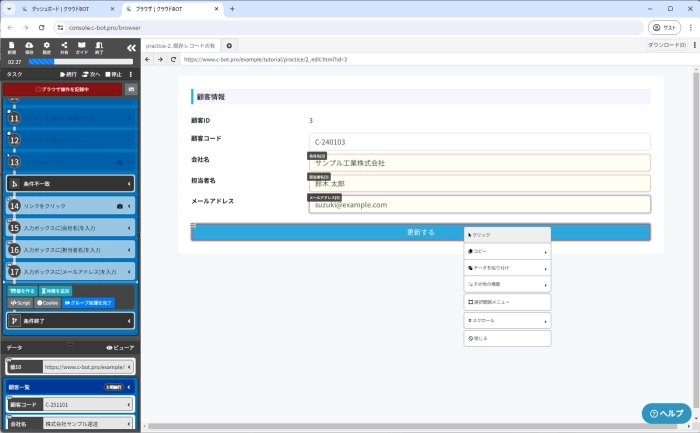
Task: Select クリック in the context menu
Action: tap(507, 234)
